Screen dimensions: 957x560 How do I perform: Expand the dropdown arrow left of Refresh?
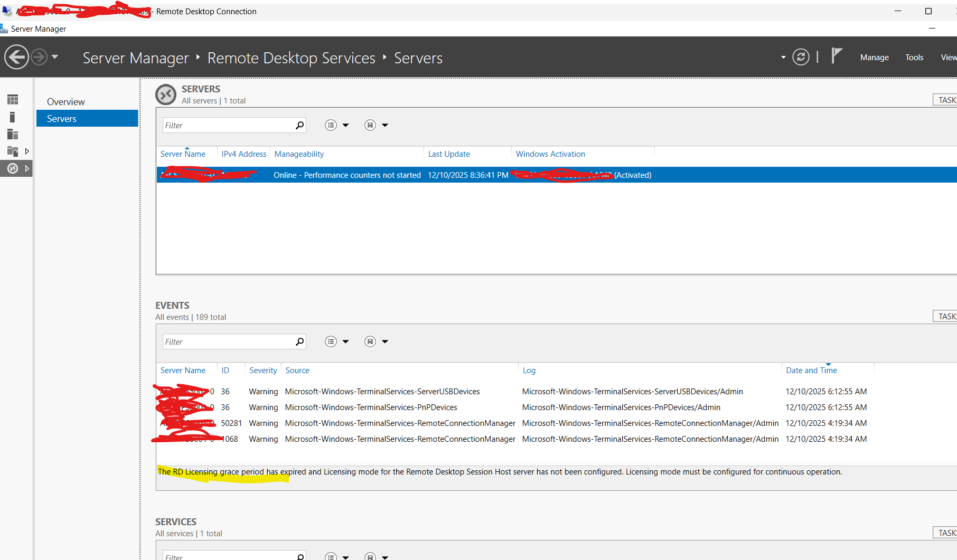tap(783, 57)
